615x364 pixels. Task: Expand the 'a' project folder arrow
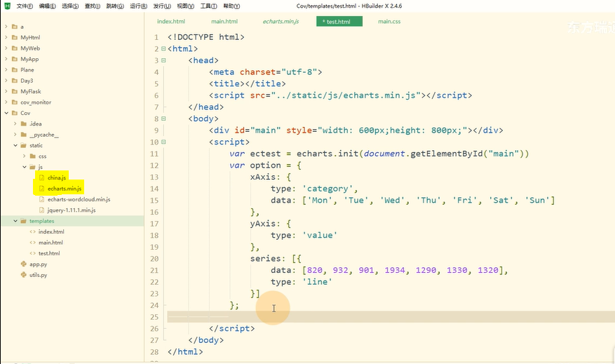click(6, 27)
